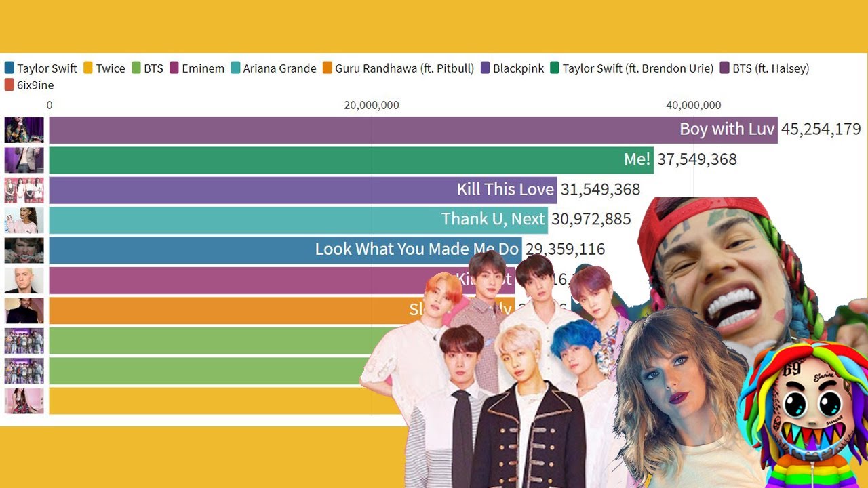
Task: Click the value 30,972,885
Action: (591, 219)
